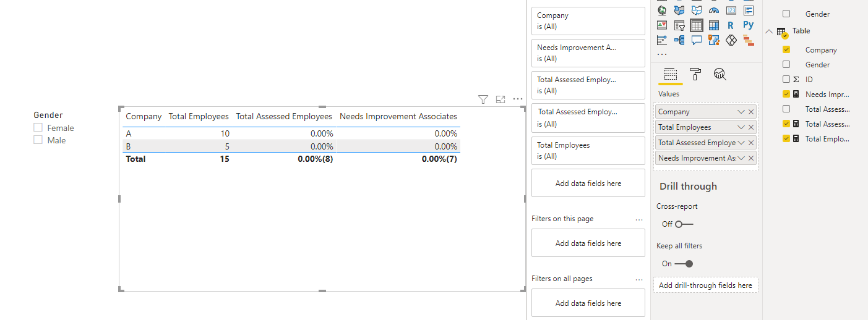Uncheck the Total Emplo... measure checkbox

(786, 138)
